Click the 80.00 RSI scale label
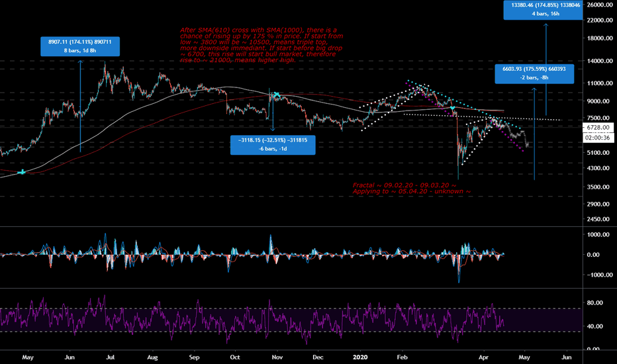Viewport: 617px width, 364px height. pos(595,302)
